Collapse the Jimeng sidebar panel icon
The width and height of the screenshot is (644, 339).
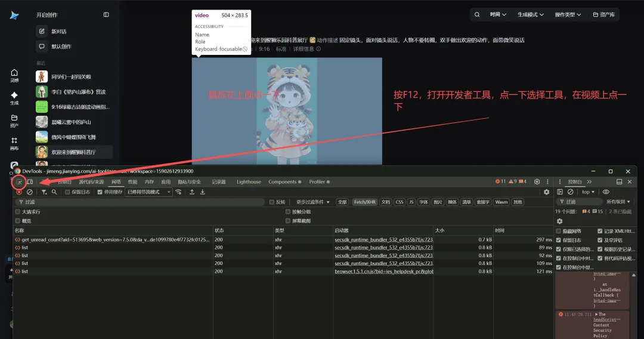(x=106, y=15)
